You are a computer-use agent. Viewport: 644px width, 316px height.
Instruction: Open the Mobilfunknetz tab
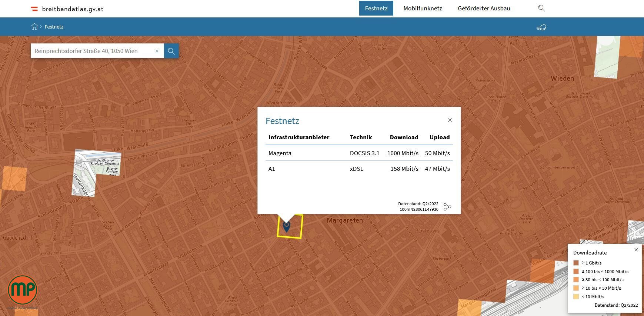point(423,8)
